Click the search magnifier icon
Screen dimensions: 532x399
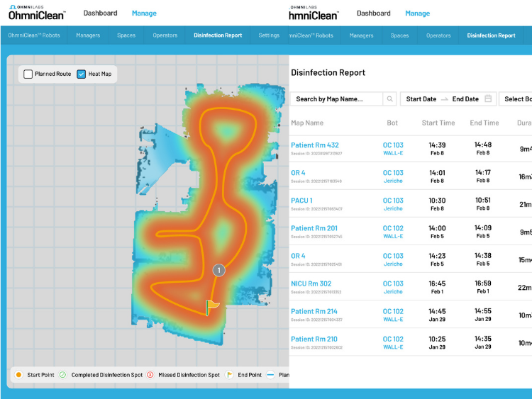tap(389, 99)
